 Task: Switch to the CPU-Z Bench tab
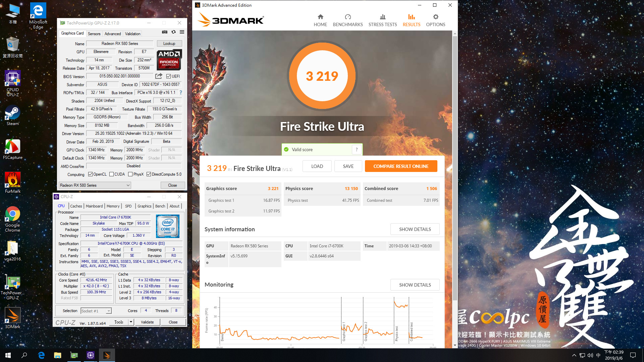pos(160,206)
